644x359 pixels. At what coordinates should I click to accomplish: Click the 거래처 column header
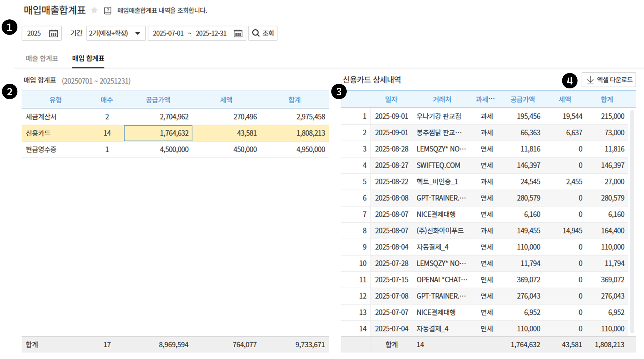click(442, 99)
